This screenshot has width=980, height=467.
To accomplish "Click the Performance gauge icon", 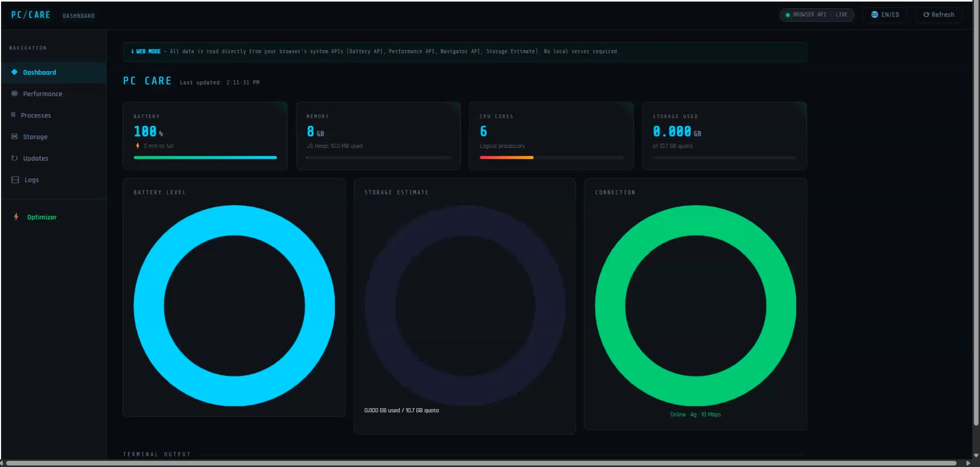I will [x=14, y=94].
